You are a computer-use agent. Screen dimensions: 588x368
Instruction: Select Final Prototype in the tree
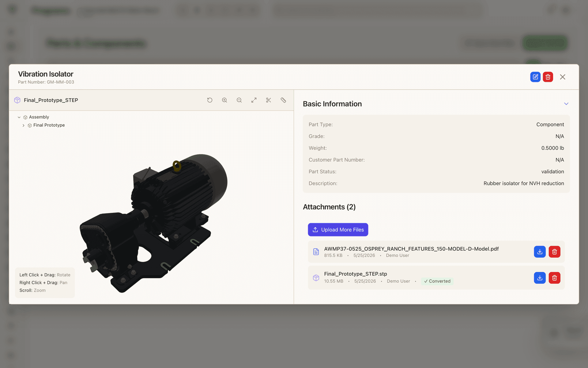(49, 125)
